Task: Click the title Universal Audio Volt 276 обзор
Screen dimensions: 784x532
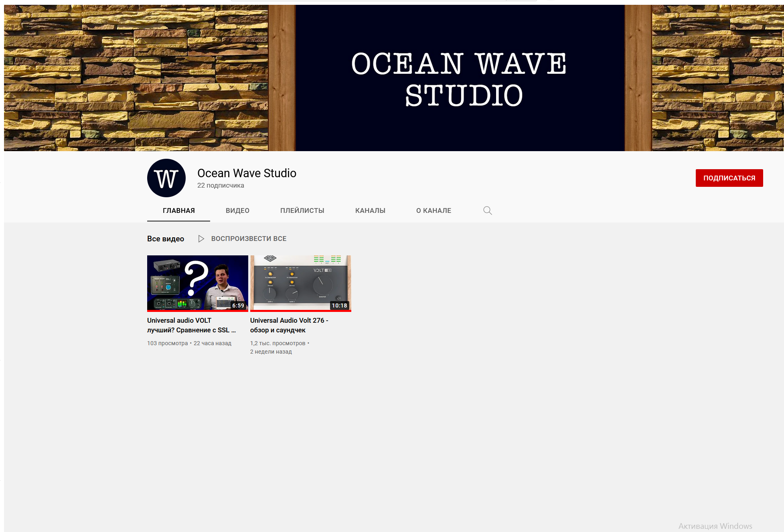Action: 289,325
